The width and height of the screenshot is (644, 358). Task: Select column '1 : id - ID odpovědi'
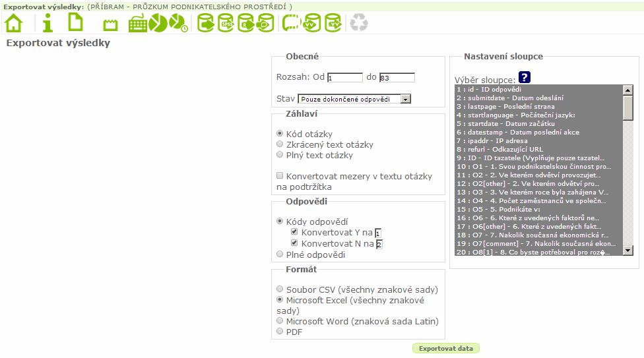click(539, 89)
